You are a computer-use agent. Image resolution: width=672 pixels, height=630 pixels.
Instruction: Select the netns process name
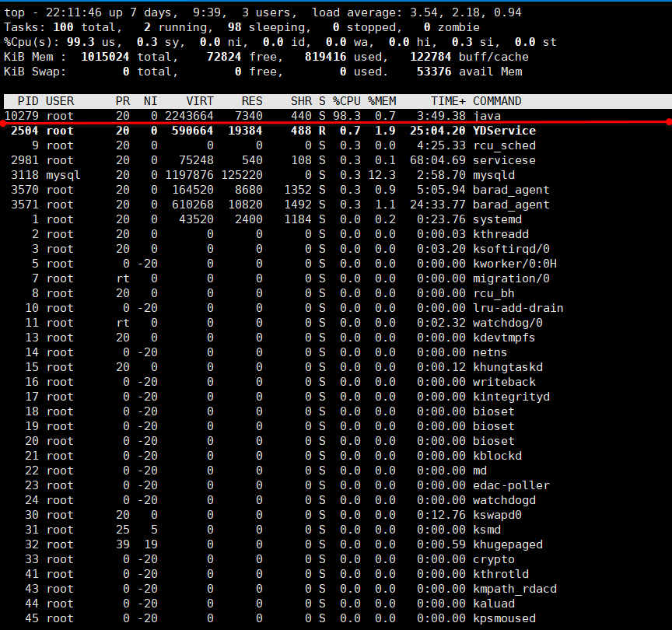click(x=490, y=352)
